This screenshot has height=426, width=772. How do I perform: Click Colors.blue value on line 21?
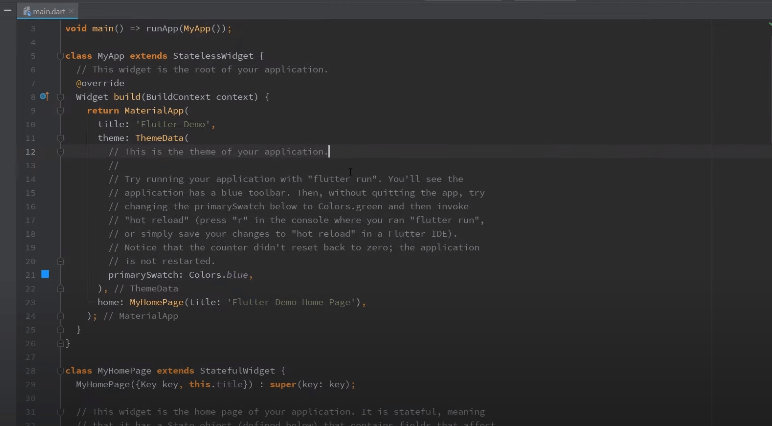(x=218, y=275)
